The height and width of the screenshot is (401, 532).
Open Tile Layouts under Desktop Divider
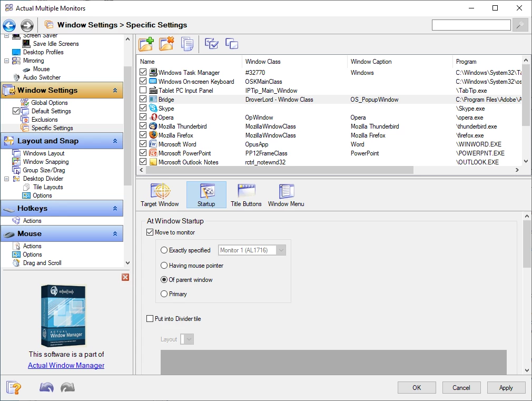[48, 187]
